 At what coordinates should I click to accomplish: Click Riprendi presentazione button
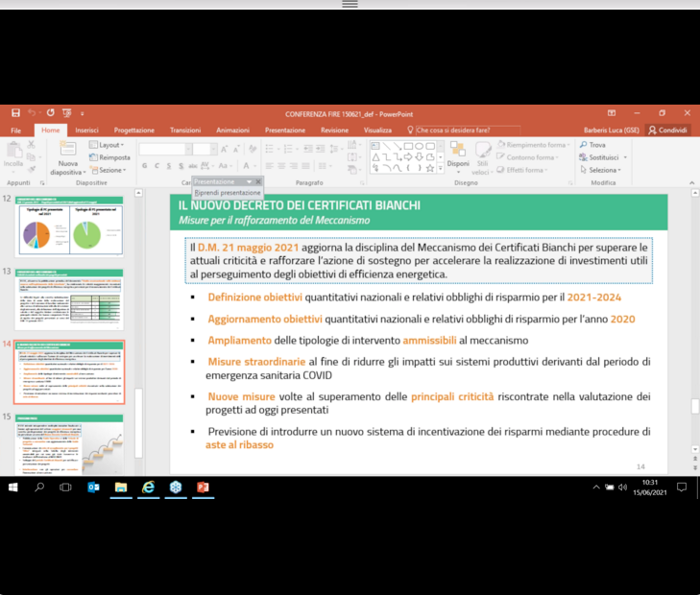228,193
